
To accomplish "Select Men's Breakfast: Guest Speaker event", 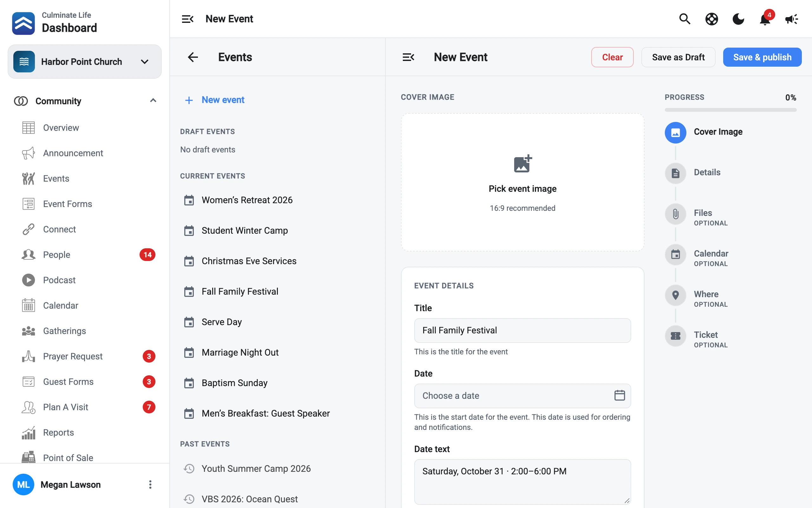I will [x=277, y=413].
